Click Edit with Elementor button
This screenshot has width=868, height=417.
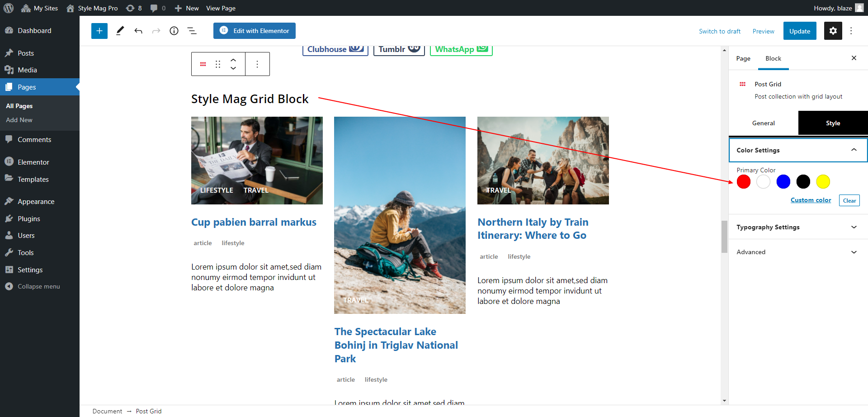(x=255, y=31)
